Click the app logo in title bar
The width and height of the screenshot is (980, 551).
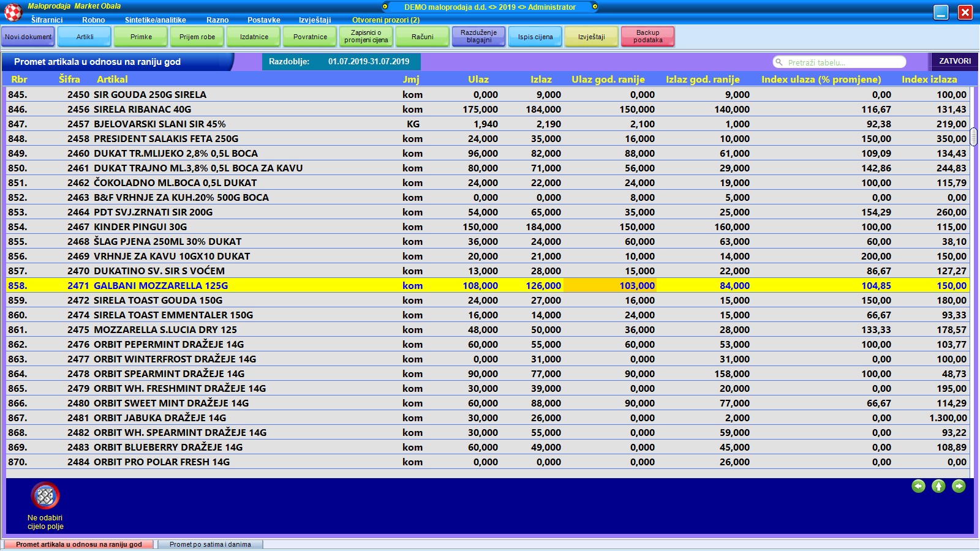click(13, 12)
